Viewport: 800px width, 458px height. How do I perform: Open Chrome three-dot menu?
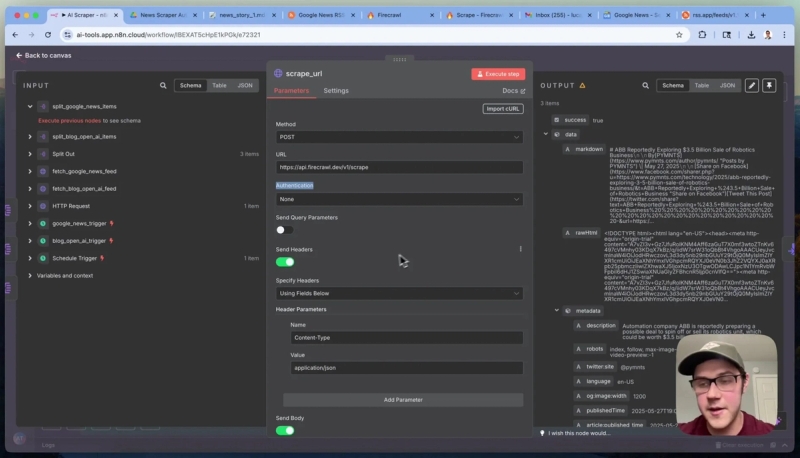tap(784, 35)
